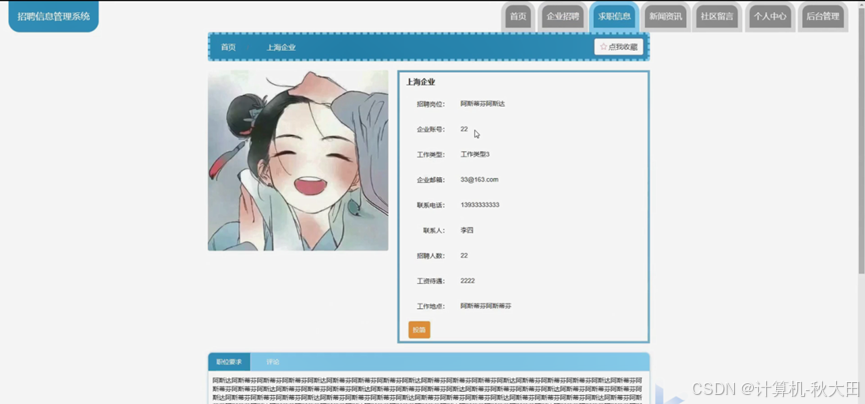Image resolution: width=865 pixels, height=404 pixels.
Task: Click the contact phone number 13933333333
Action: pos(480,205)
